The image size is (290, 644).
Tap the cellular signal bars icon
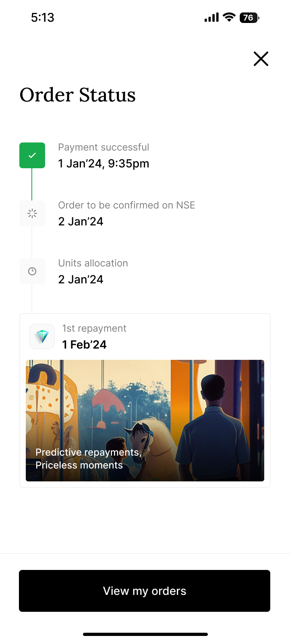point(211,17)
